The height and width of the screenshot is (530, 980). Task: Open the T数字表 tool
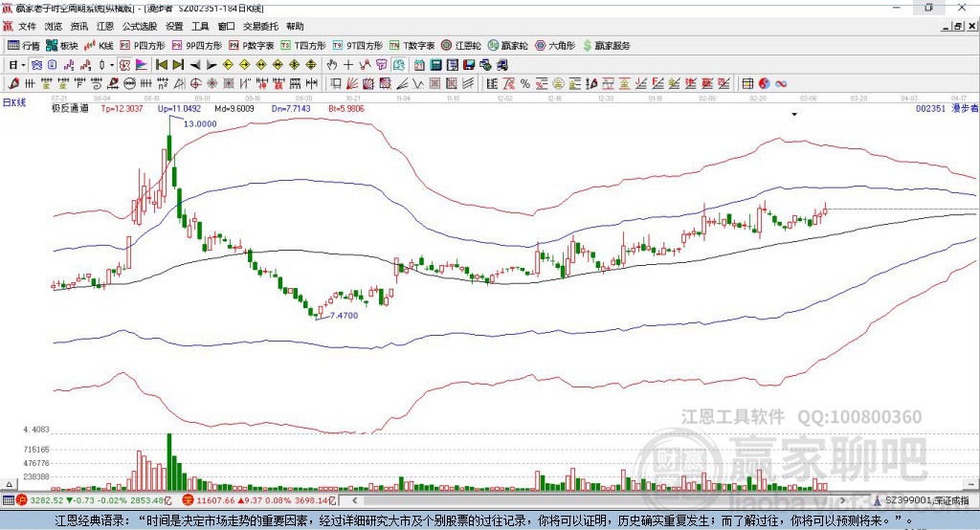[412, 46]
